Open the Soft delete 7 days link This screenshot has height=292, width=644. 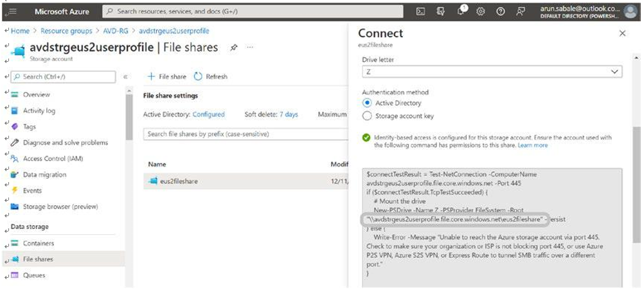point(289,114)
